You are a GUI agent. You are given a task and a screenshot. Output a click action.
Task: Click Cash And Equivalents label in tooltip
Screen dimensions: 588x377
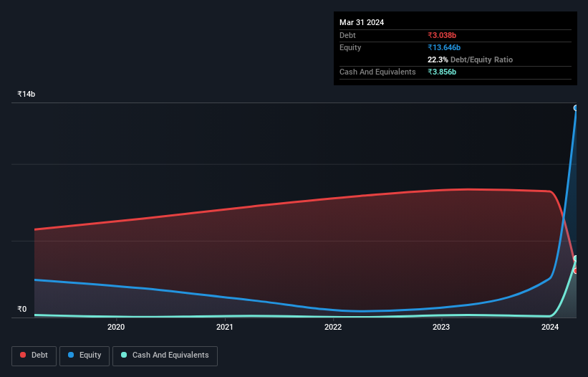point(377,72)
